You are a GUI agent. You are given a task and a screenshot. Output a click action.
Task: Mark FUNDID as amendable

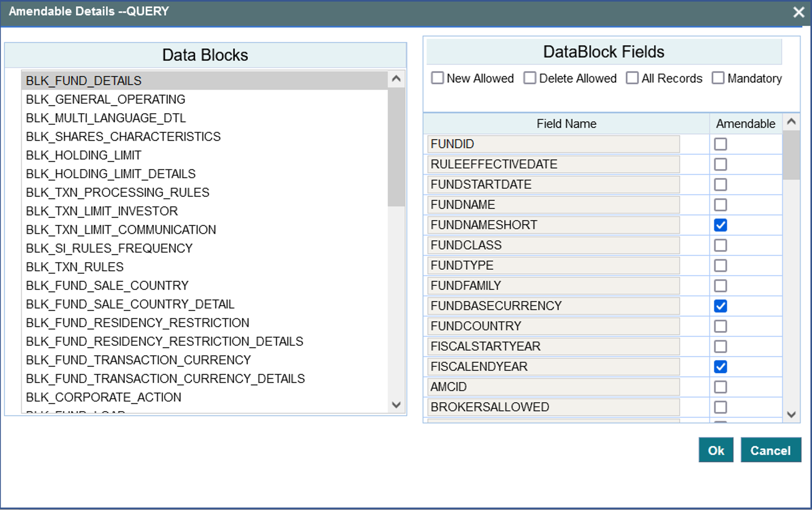pos(720,144)
